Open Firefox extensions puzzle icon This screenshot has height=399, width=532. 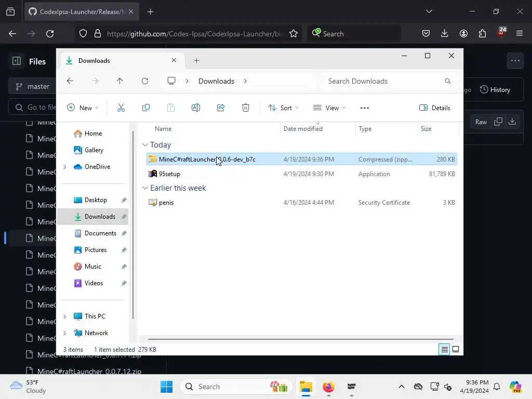(x=482, y=33)
